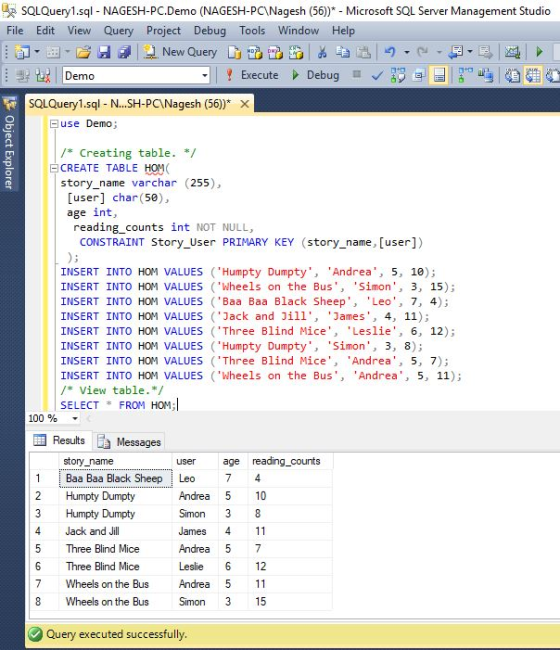Toggle Include Client Statistics icon

coord(485,76)
